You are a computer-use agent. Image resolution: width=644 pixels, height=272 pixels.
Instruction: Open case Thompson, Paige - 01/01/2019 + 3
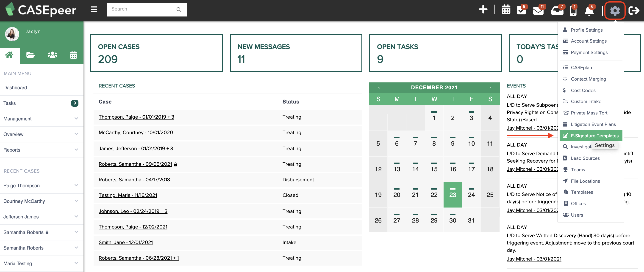[136, 117]
